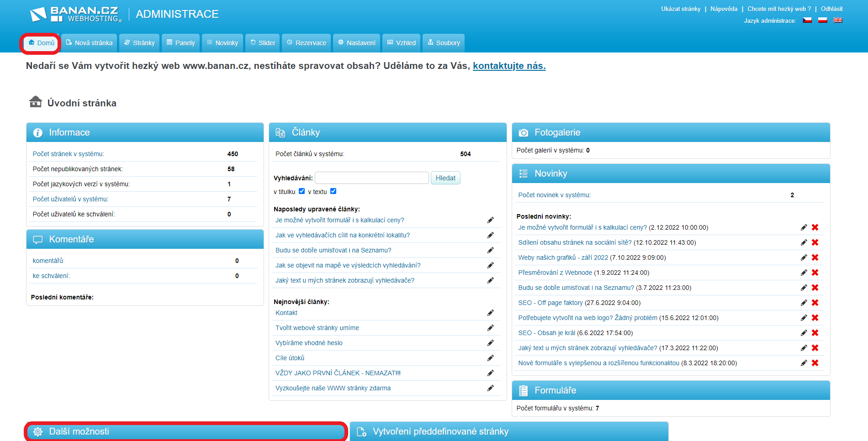The height and width of the screenshot is (441, 868).
Task: Follow the 'kontaktujte nás.' link
Action: (509, 66)
